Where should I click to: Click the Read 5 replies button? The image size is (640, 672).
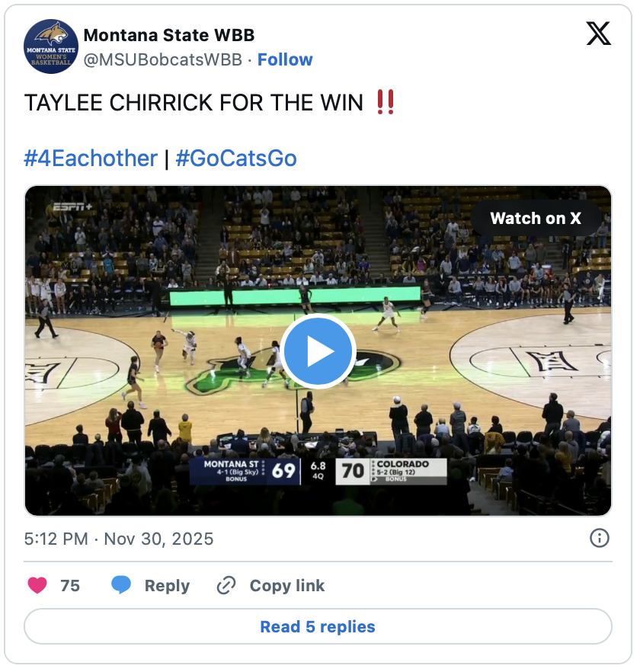(x=318, y=626)
